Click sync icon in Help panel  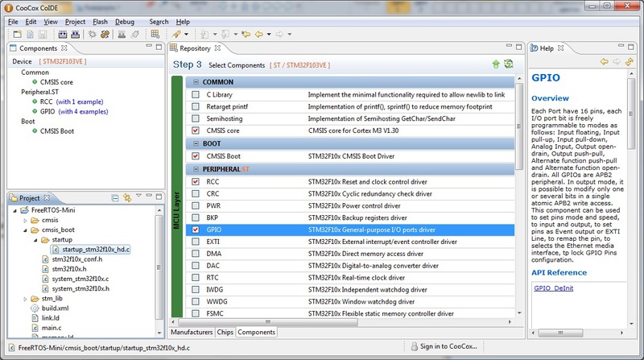pyautogui.click(x=630, y=62)
